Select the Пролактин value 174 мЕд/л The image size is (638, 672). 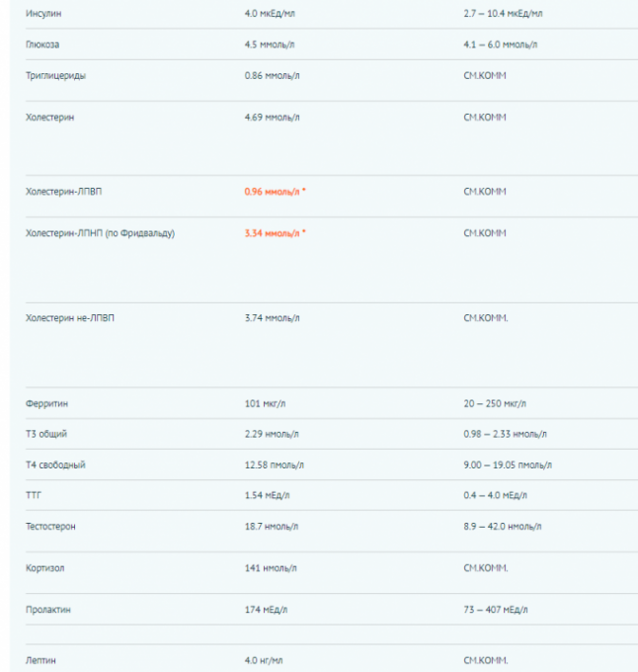click(269, 610)
